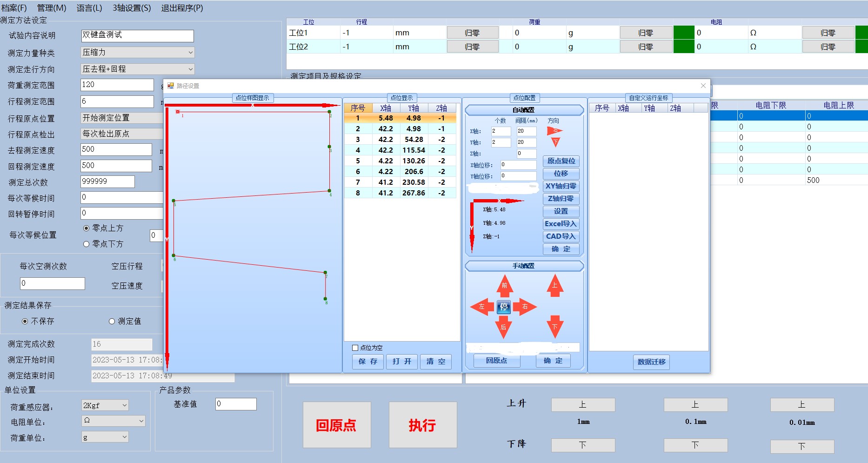Click the large red 执行 button
868x463 pixels.
pos(423,425)
